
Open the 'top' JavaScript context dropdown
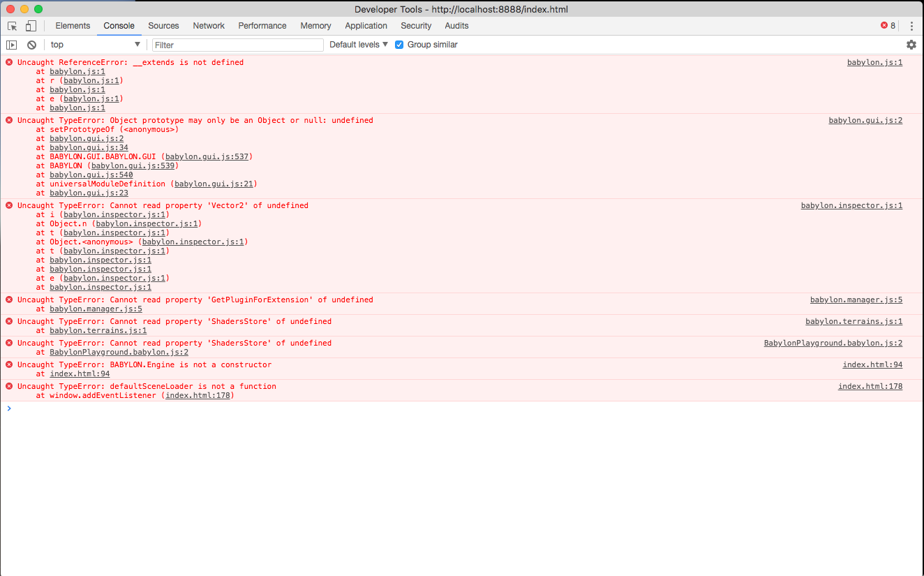click(x=95, y=45)
